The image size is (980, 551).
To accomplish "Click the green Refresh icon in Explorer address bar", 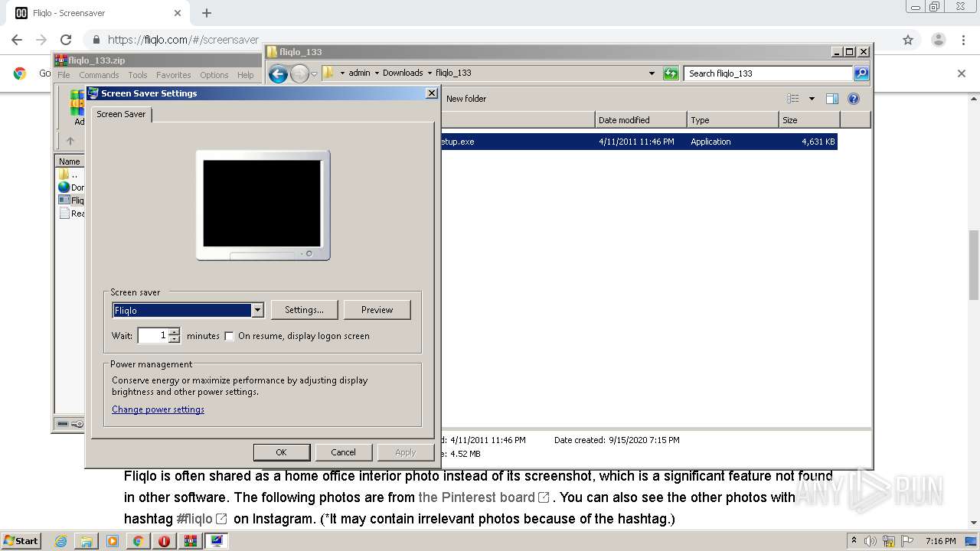I will 671,73.
